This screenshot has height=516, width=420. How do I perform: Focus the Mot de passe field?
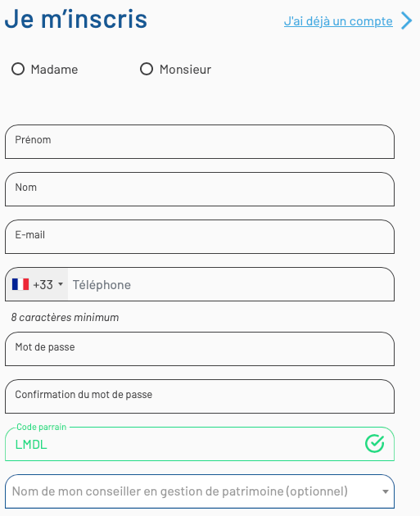point(200,349)
